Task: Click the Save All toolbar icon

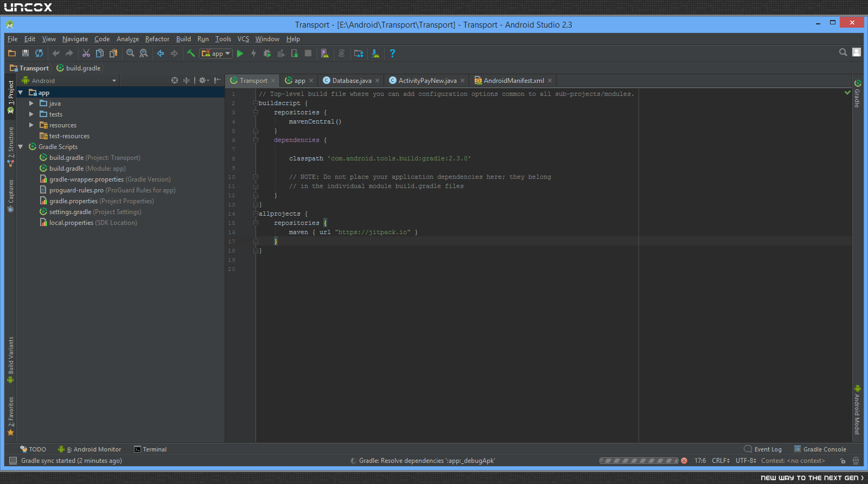Action: coord(25,53)
